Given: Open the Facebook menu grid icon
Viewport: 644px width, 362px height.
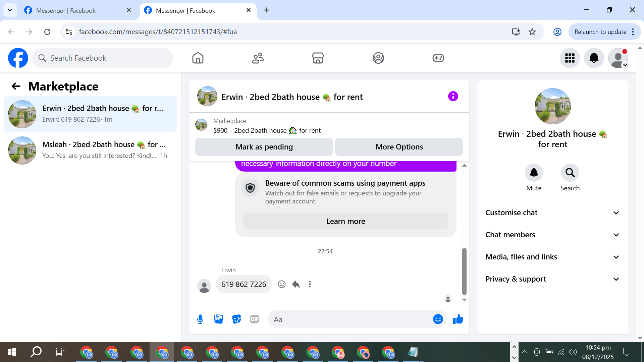Looking at the screenshot, I should [570, 58].
